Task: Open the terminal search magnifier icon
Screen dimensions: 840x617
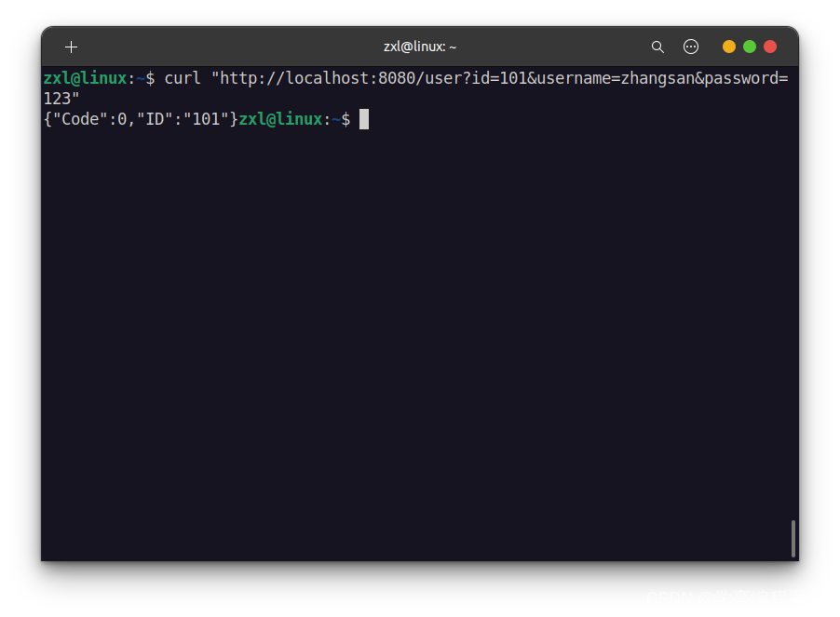Action: coord(657,47)
